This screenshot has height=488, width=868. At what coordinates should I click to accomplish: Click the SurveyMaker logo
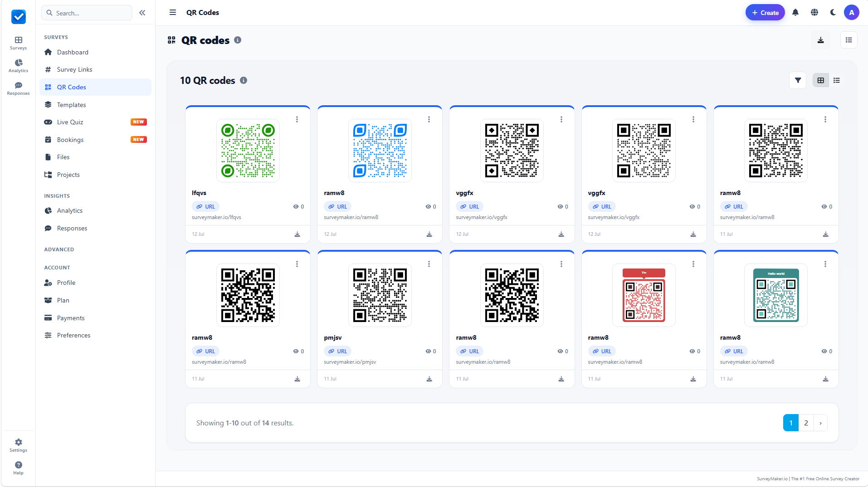19,17
